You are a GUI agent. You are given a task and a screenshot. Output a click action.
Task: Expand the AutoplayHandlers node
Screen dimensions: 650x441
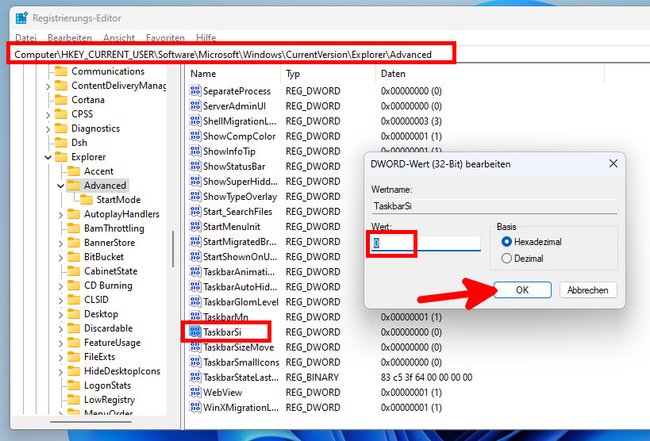pos(61,215)
